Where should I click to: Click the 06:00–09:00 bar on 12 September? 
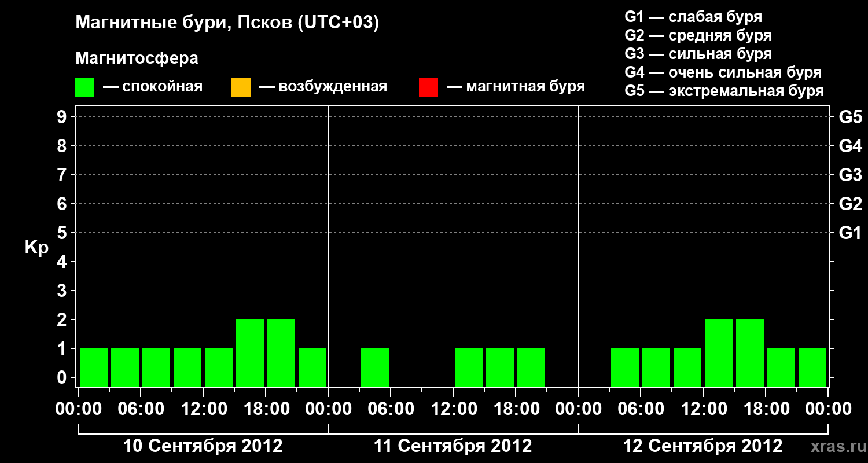[x=656, y=367]
